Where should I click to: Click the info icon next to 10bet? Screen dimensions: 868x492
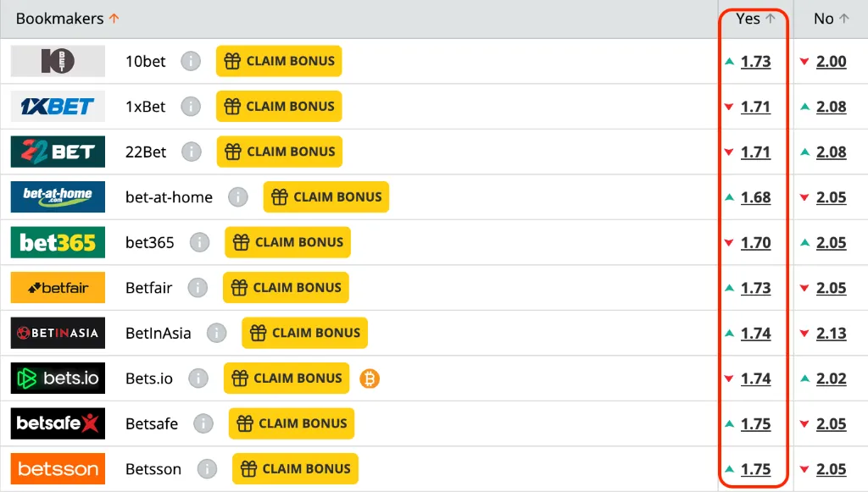pos(191,62)
